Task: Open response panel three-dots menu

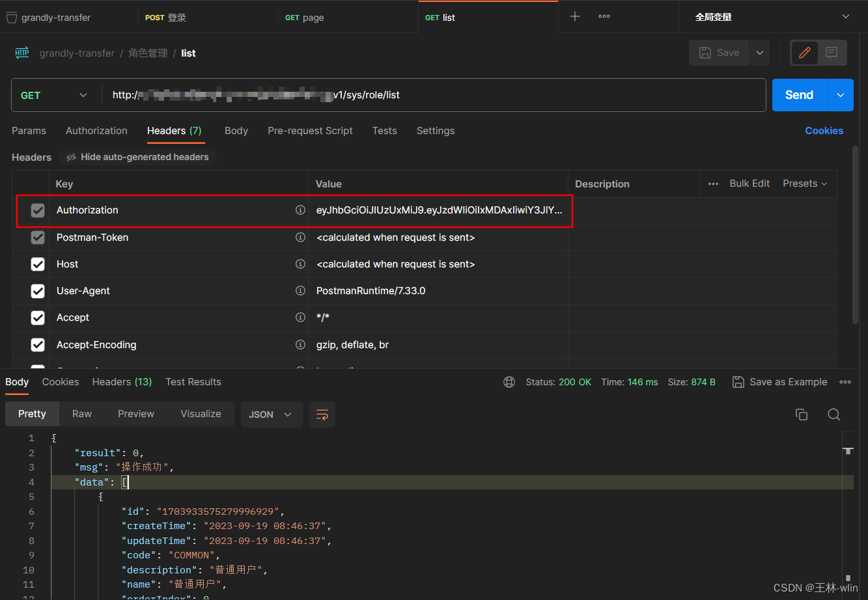Action: click(845, 382)
